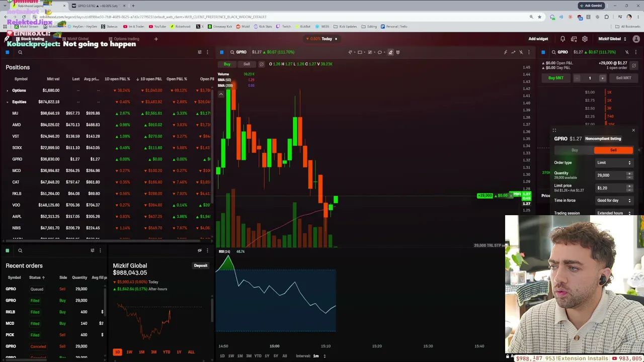Open Recent orders filter settings
Image resolution: width=644 pixels, height=362 pixels.
93,250
